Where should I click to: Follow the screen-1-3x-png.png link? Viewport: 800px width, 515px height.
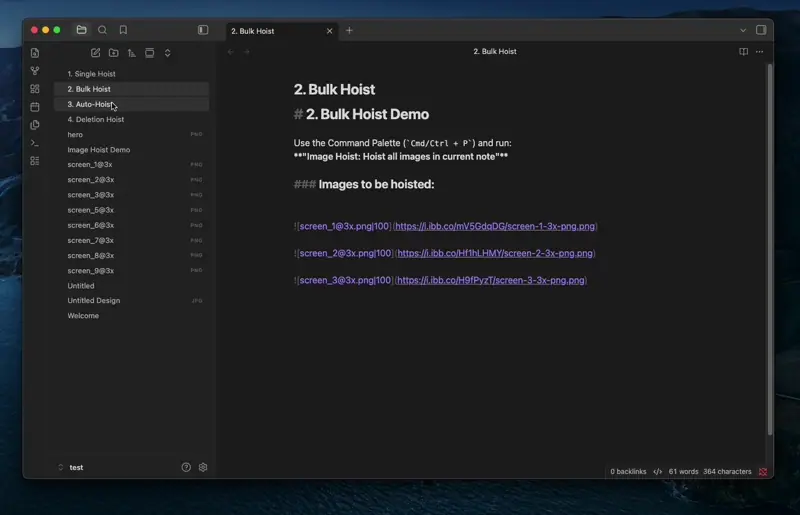click(x=495, y=226)
